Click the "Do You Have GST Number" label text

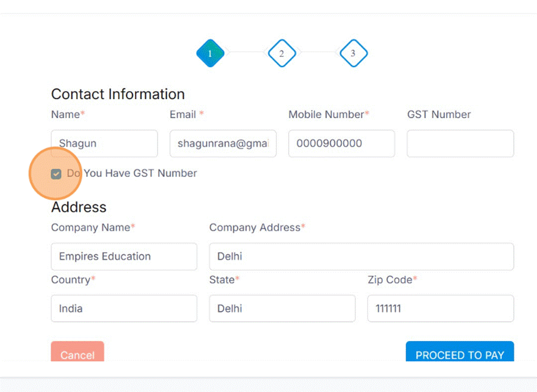coord(132,173)
